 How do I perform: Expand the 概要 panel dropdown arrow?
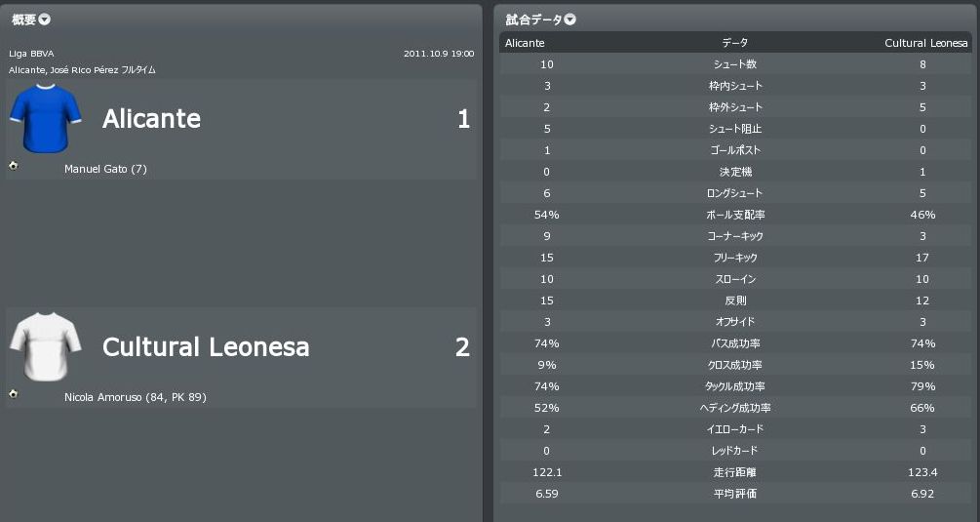point(45,20)
